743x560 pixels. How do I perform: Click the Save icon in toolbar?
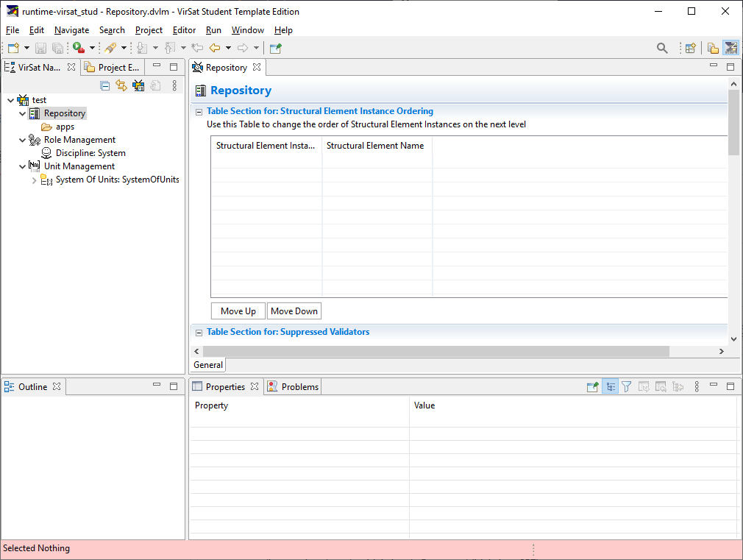40,48
